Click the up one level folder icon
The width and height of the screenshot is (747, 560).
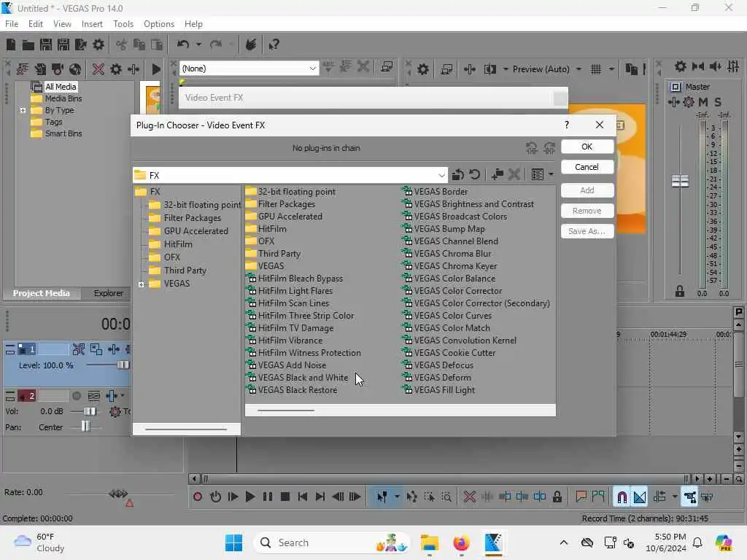458,175
